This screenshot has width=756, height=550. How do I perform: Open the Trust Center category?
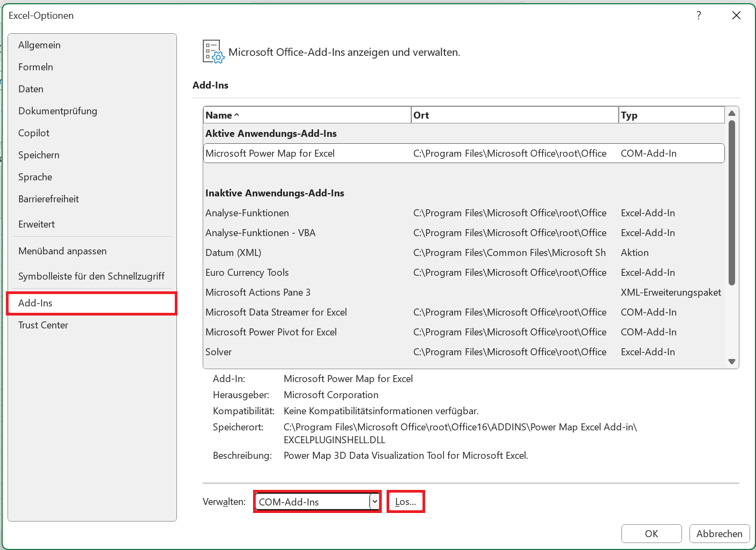click(92, 325)
